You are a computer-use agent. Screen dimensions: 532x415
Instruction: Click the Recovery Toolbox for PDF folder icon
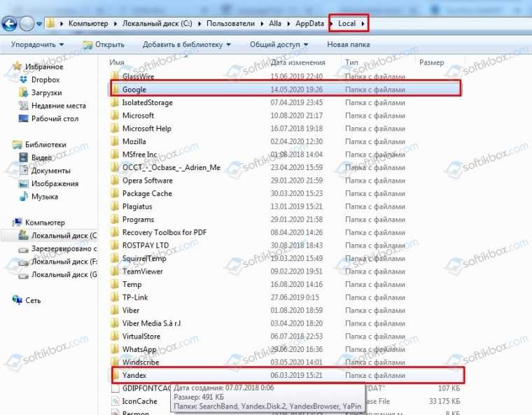tap(115, 232)
